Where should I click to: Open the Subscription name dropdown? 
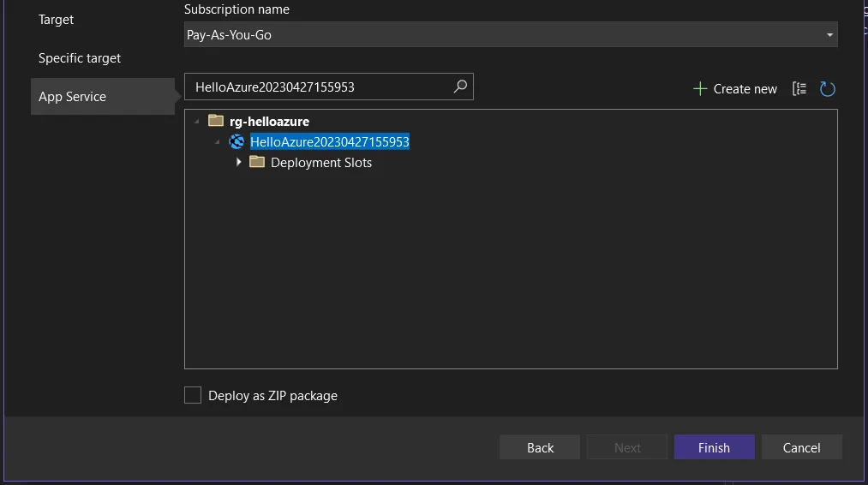coord(511,34)
